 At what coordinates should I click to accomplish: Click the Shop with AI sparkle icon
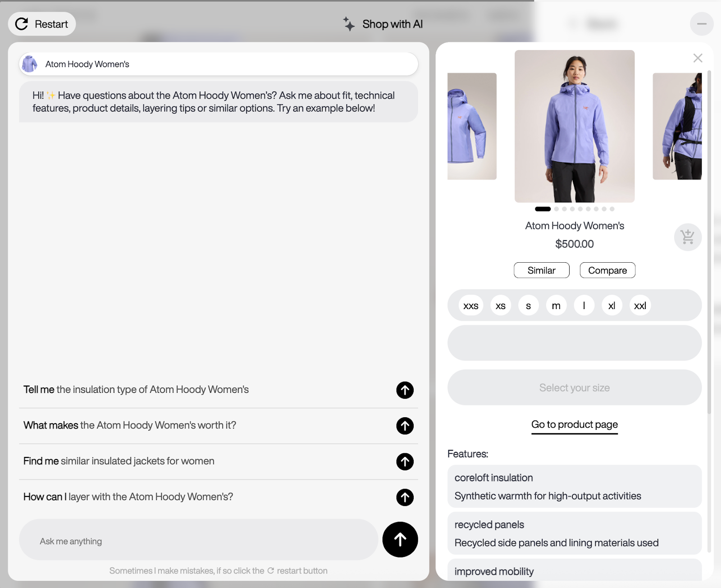coord(349,24)
